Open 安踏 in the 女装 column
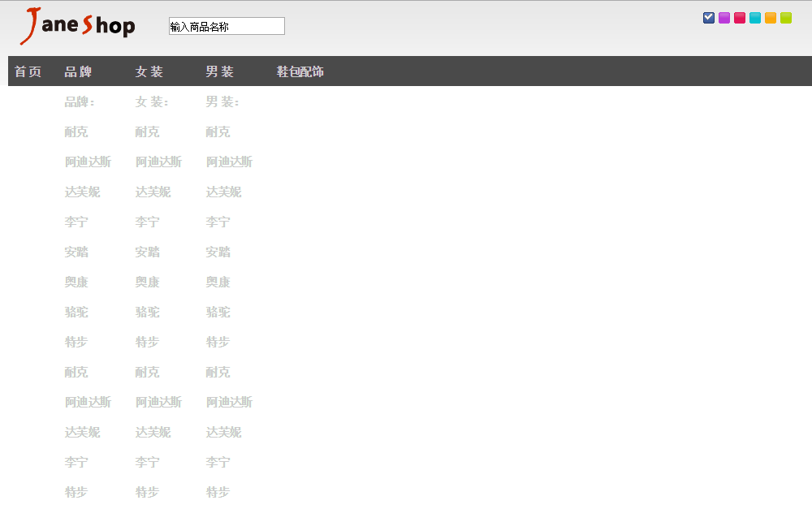 coord(147,252)
